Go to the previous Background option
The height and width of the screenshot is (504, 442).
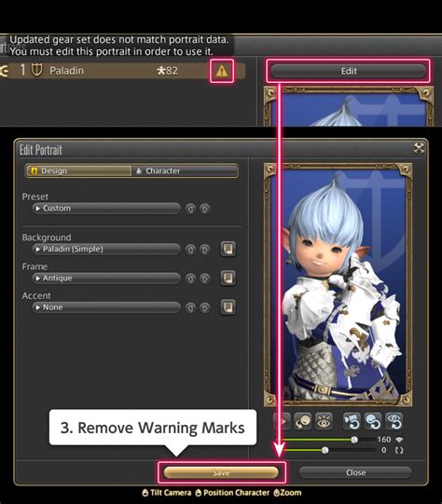[190, 250]
